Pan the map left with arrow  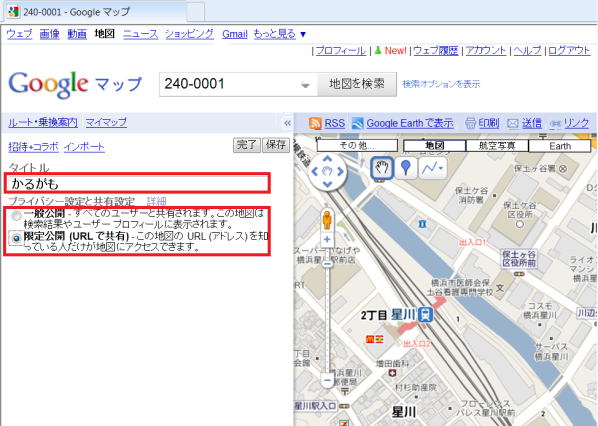(x=315, y=172)
